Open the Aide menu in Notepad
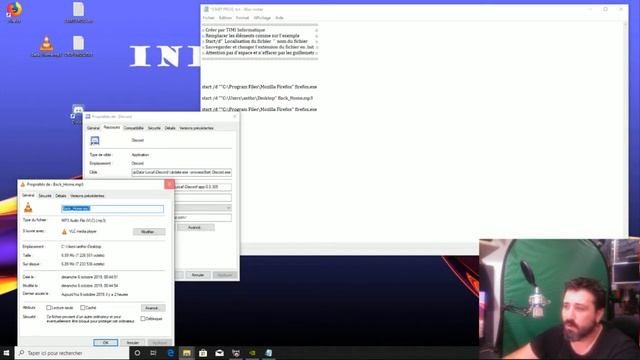 pos(279,18)
